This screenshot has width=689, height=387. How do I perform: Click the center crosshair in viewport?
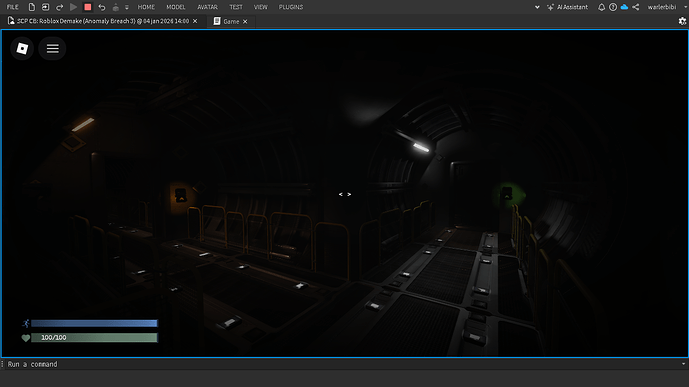pos(345,194)
